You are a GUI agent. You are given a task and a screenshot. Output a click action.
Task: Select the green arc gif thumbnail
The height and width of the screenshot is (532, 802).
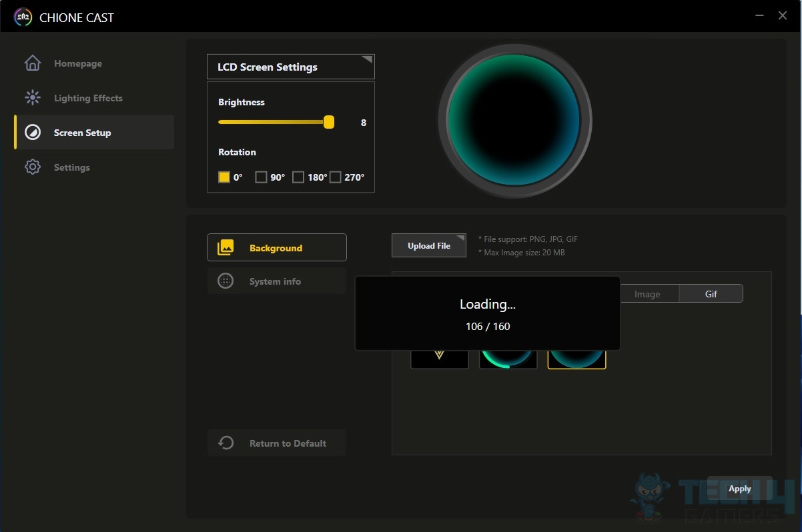pyautogui.click(x=508, y=359)
